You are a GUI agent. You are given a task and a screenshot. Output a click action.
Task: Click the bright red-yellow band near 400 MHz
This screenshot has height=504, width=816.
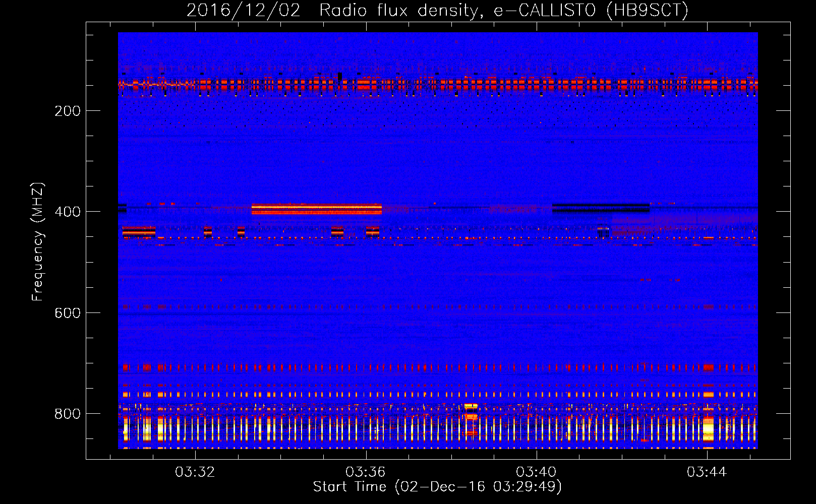pos(317,209)
